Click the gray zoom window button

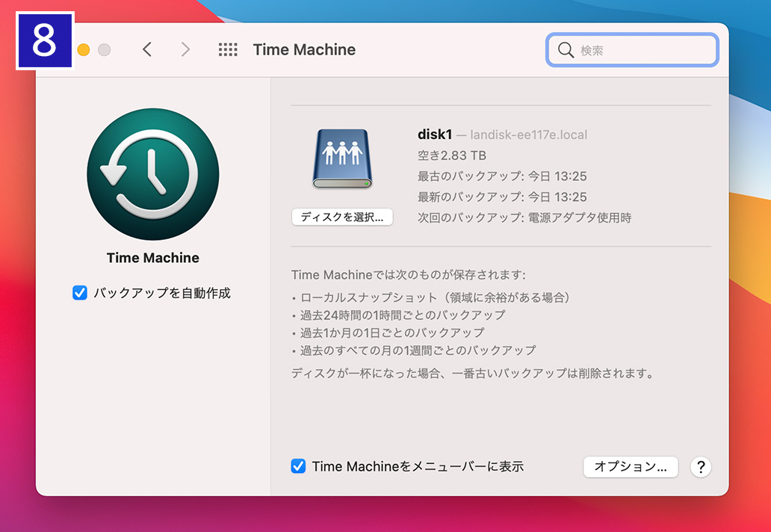click(105, 49)
